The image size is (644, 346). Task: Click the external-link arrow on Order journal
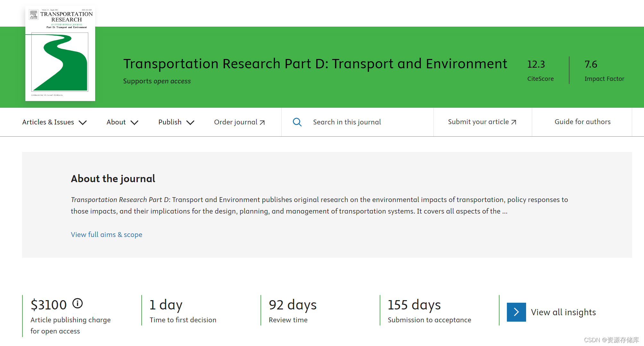click(x=262, y=122)
